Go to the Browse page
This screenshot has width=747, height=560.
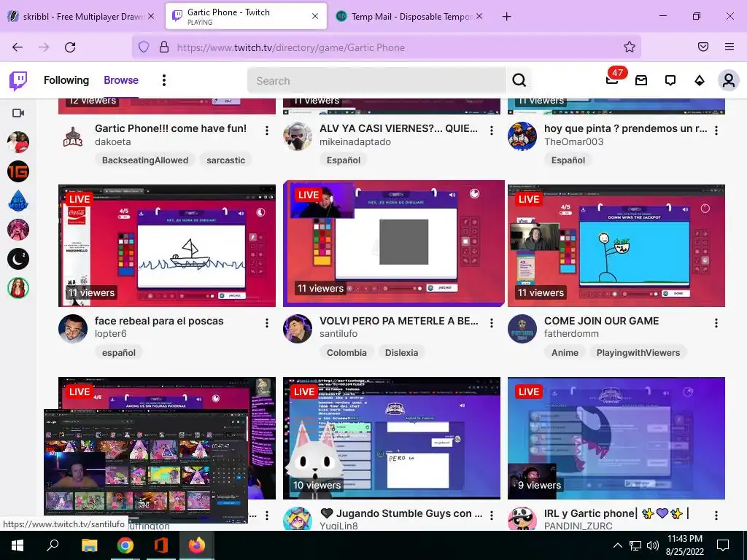click(121, 80)
